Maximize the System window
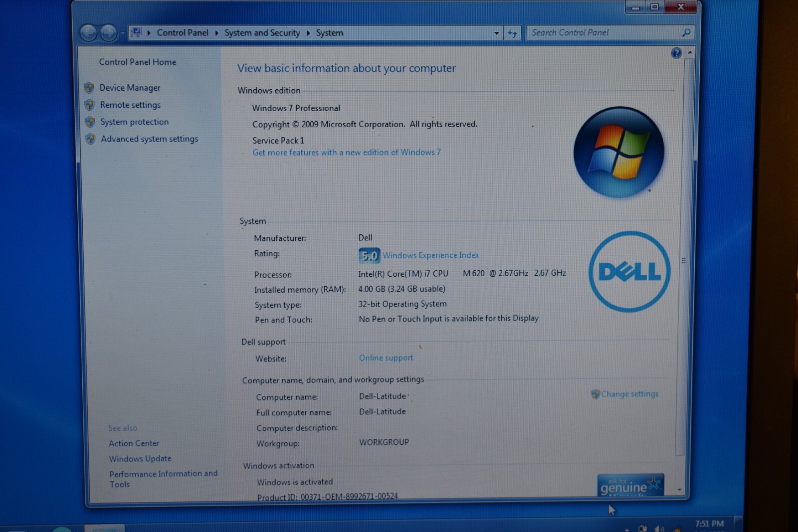The height and width of the screenshot is (532, 798). (654, 7)
